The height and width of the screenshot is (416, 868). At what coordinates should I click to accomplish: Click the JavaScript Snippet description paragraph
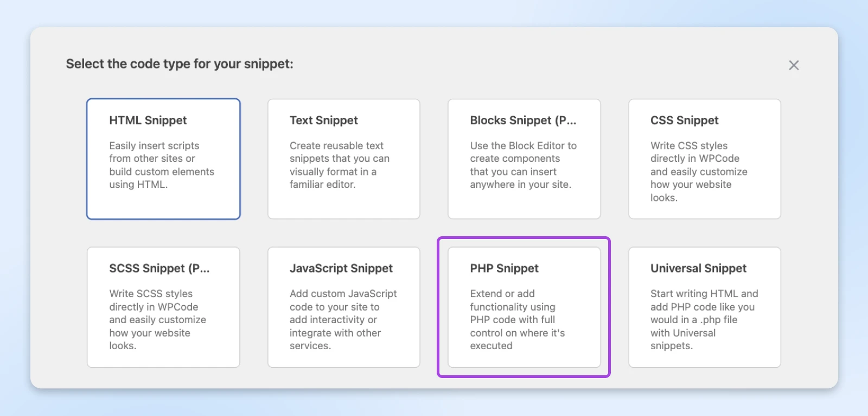[x=342, y=320]
